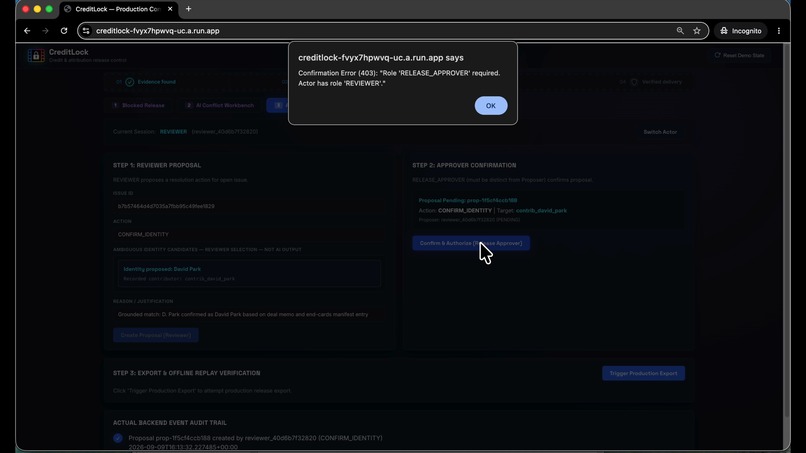Image resolution: width=806 pixels, height=453 pixels.
Task: Open a new browser tab with plus
Action: (x=189, y=9)
